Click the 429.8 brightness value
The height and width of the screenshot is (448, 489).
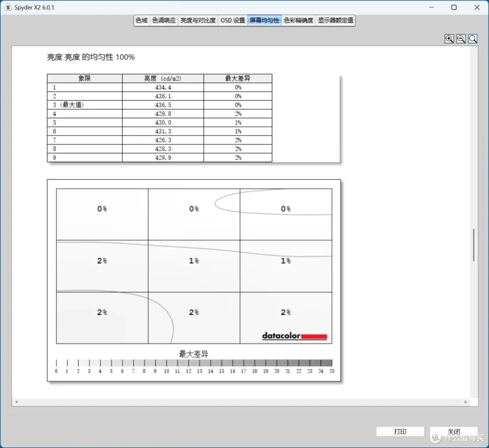click(x=163, y=114)
